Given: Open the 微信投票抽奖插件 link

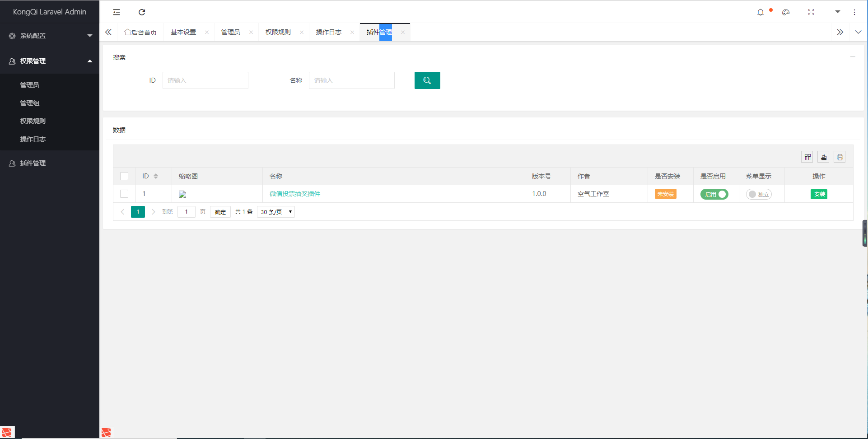Looking at the screenshot, I should click(x=295, y=194).
